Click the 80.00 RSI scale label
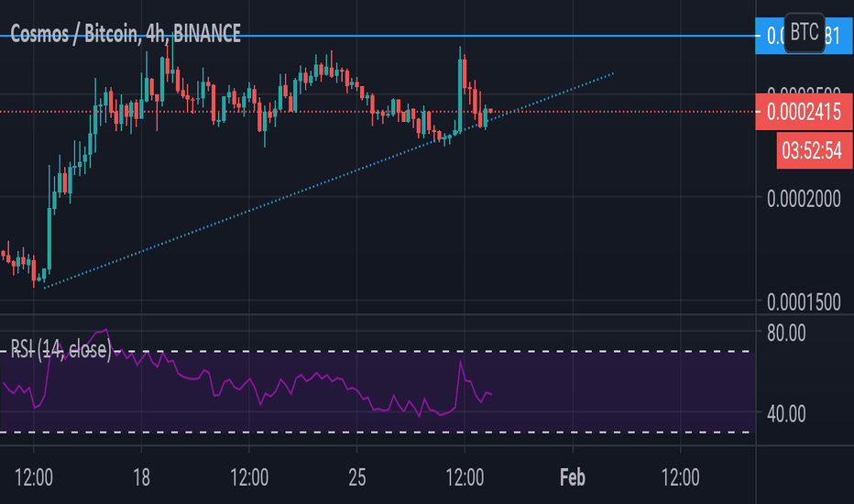The height and width of the screenshot is (504, 854). pos(786,333)
